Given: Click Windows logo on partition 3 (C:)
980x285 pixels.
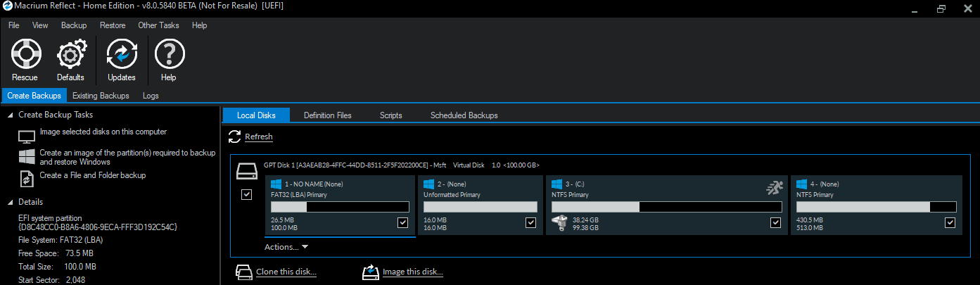Looking at the screenshot, I should (557, 184).
